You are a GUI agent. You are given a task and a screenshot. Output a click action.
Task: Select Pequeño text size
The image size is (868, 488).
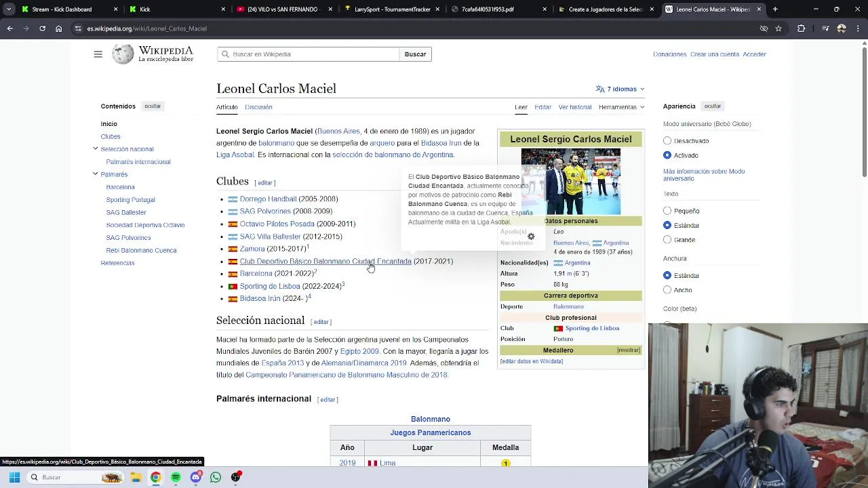pos(667,211)
